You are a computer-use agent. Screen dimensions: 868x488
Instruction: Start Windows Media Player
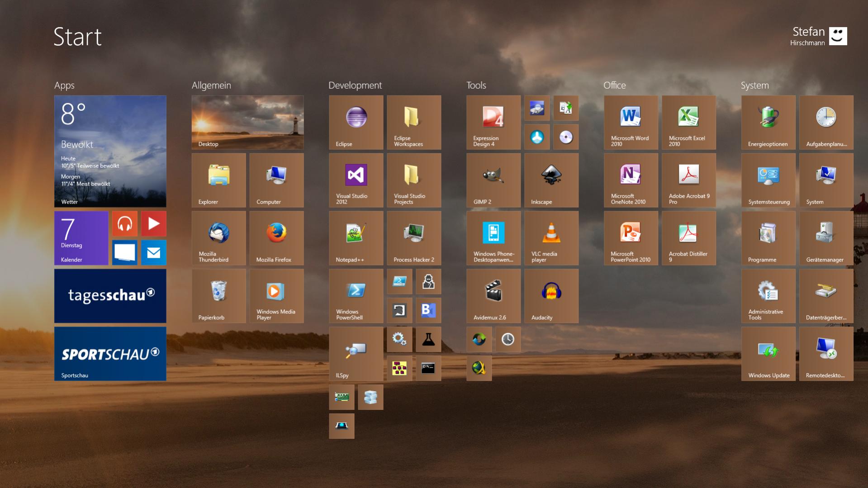[277, 296]
